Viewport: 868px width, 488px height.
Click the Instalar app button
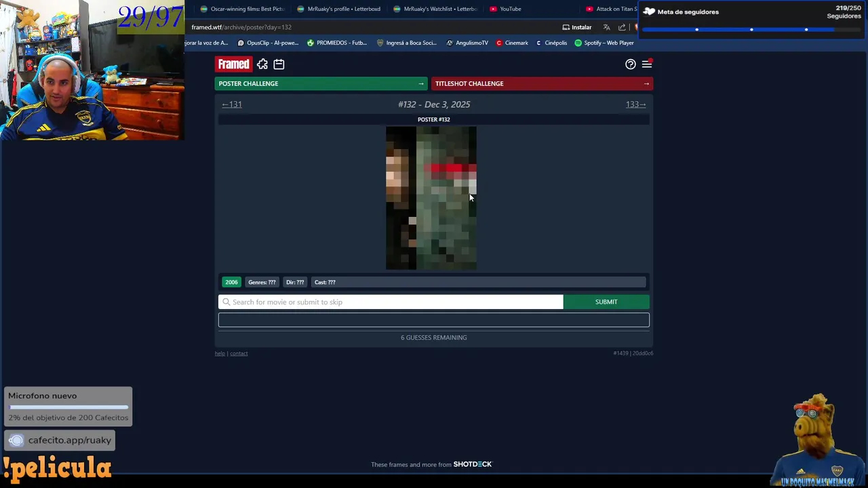click(577, 27)
